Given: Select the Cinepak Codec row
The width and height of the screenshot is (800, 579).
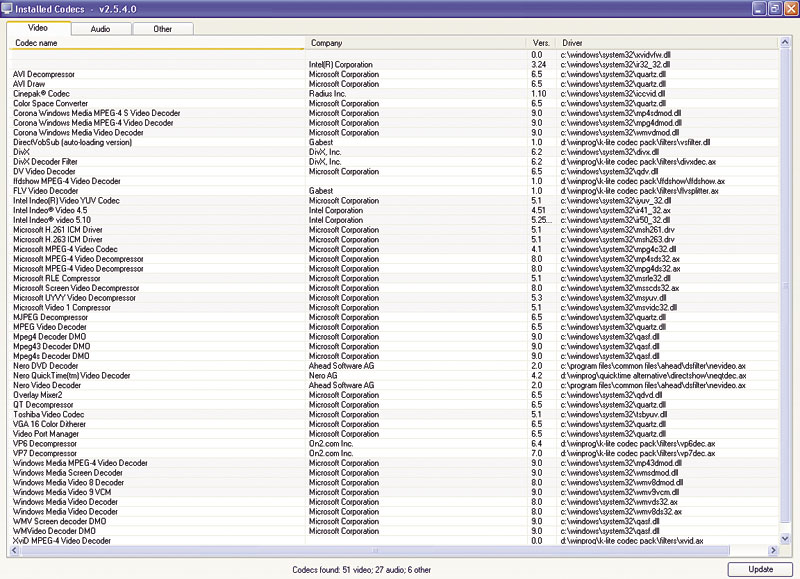Looking at the screenshot, I should [x=394, y=93].
